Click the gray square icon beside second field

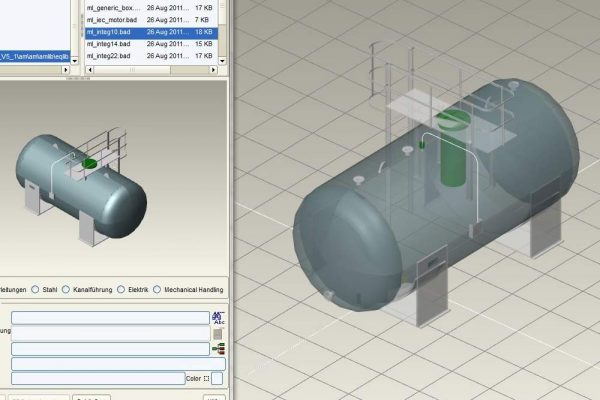(x=217, y=333)
